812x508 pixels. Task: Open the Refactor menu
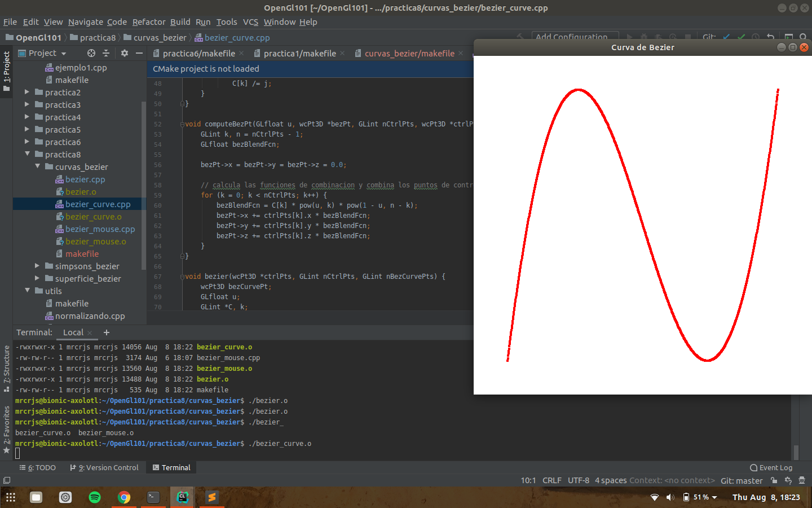pyautogui.click(x=149, y=22)
